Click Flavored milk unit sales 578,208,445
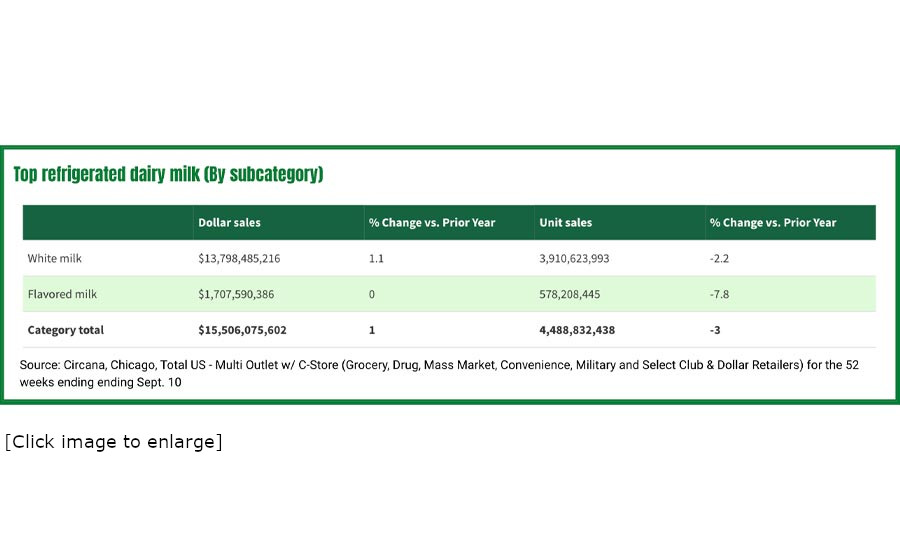Screen dimensions: 900x550 [570, 295]
